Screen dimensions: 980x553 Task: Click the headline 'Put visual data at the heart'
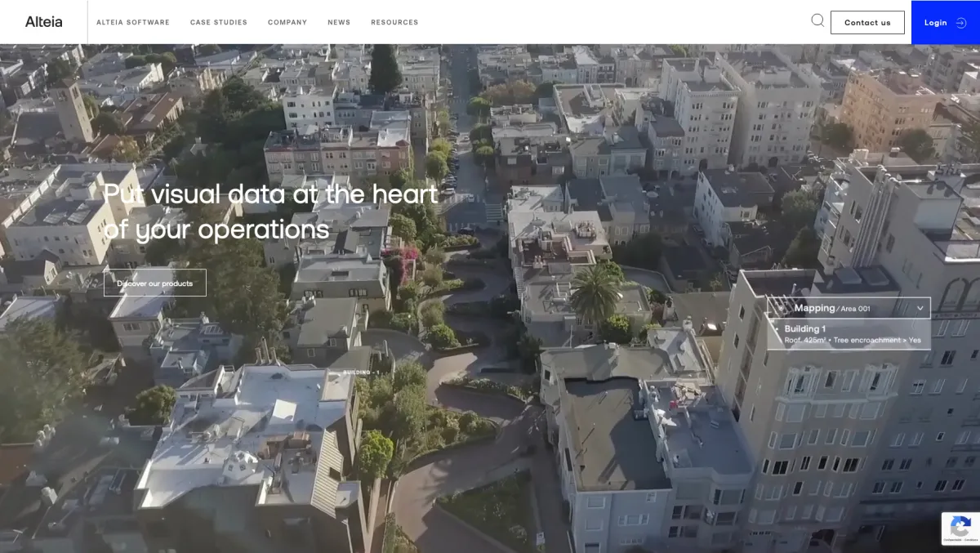tap(271, 194)
